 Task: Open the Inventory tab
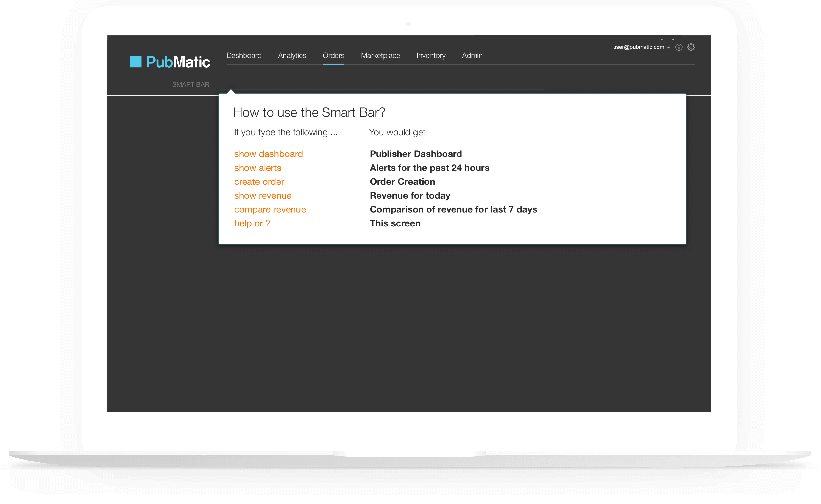[x=430, y=56]
